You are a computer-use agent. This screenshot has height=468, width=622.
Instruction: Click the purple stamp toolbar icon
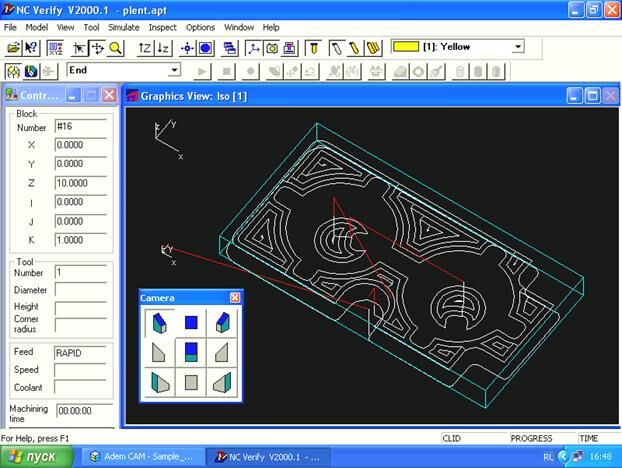pos(290,48)
